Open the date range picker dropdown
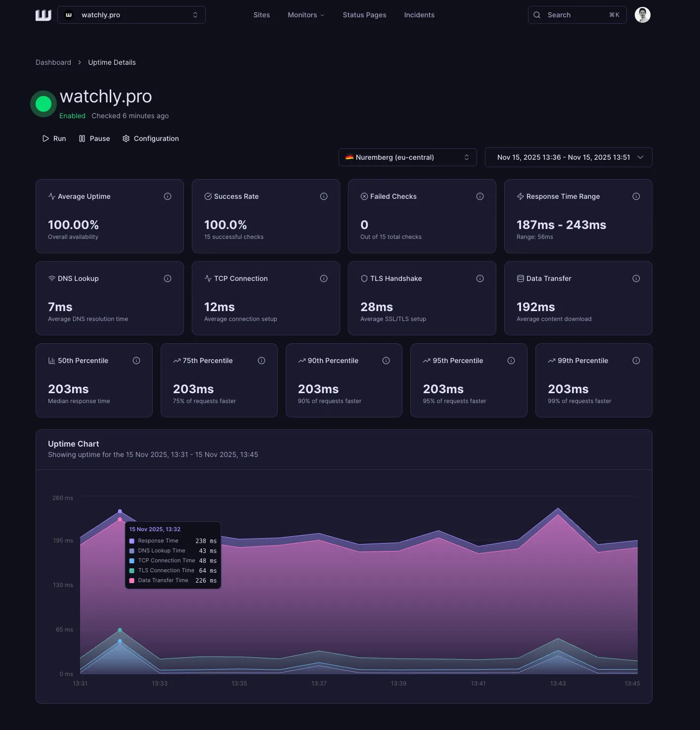The image size is (700, 730). pos(569,157)
